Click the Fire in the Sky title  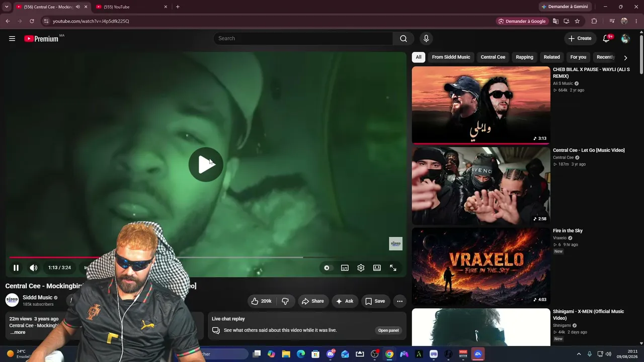568,231
